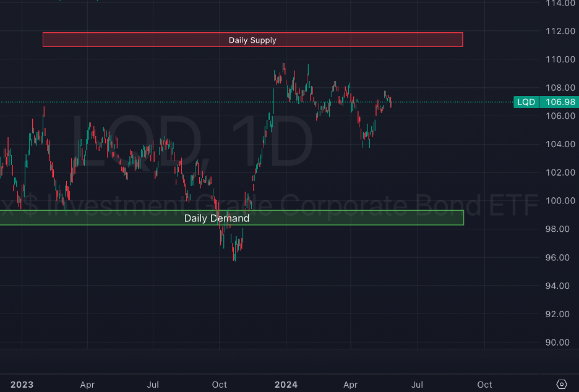579x392 pixels.
Task: Click the Oct 2023 time axis label
Action: tap(220, 385)
